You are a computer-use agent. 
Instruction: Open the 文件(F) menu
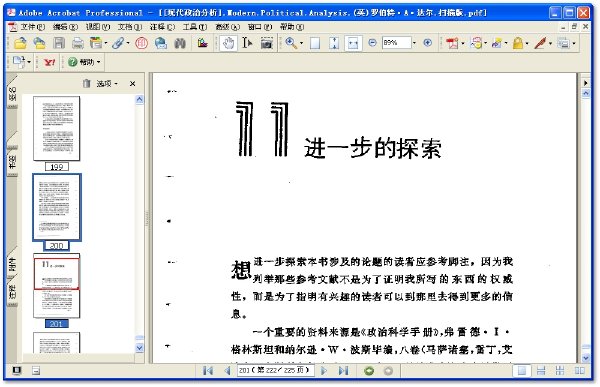tap(33, 27)
